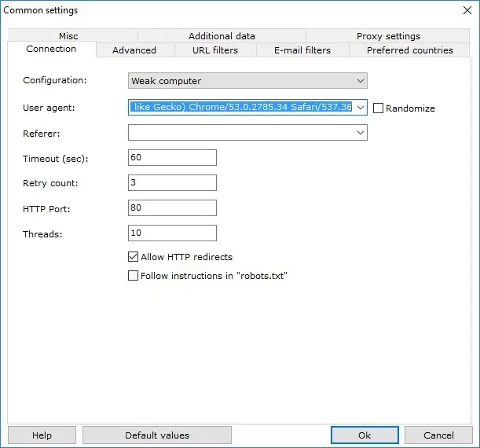Restore settings with Default values button

(157, 435)
